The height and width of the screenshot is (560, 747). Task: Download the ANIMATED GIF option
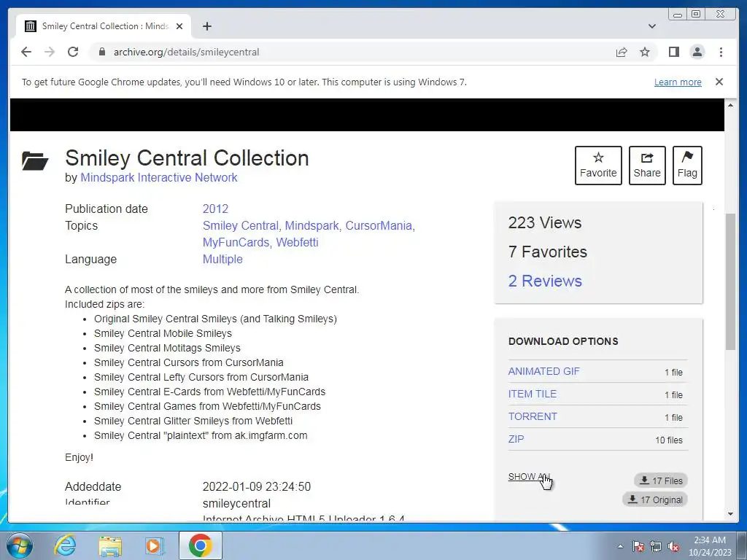[x=544, y=371]
